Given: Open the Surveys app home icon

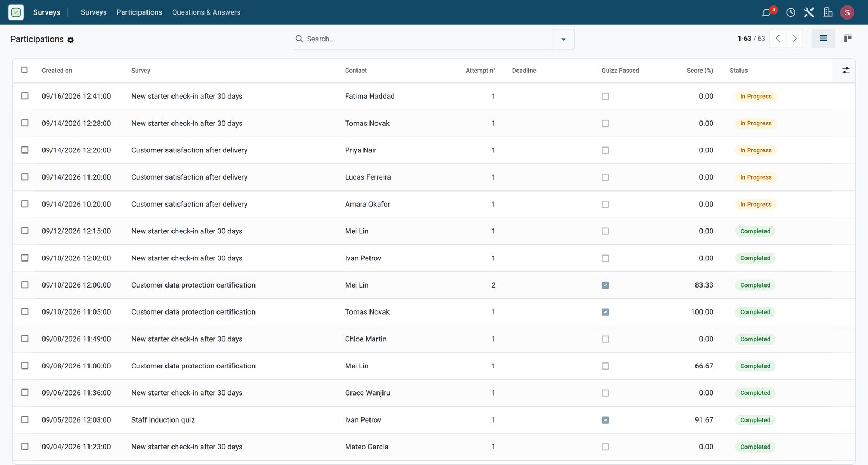Looking at the screenshot, I should coord(16,12).
